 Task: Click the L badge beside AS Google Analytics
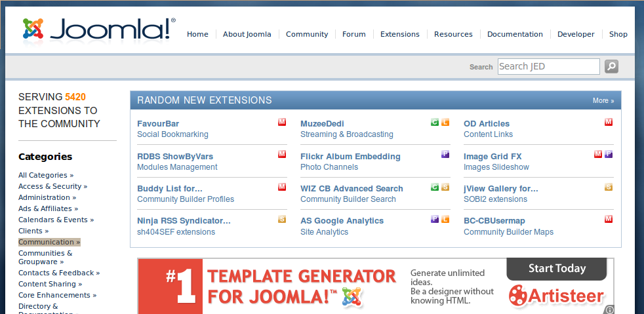pyautogui.click(x=445, y=219)
